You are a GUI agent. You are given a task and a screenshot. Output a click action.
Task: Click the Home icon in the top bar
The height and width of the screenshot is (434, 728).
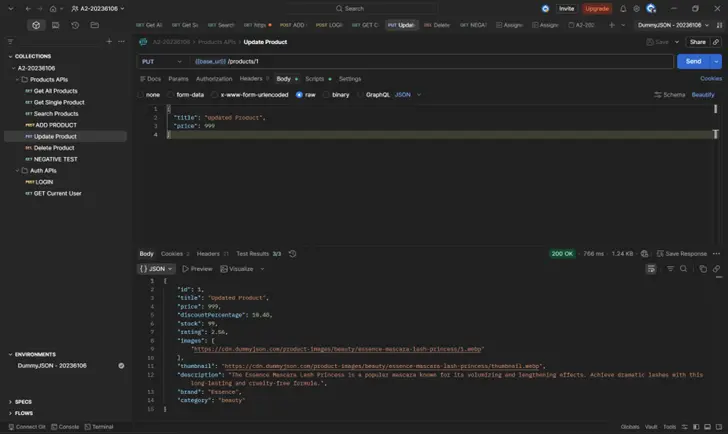coord(53,8)
